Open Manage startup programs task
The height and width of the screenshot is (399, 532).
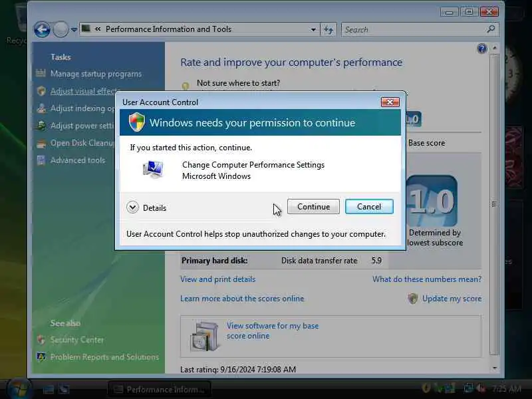[96, 74]
